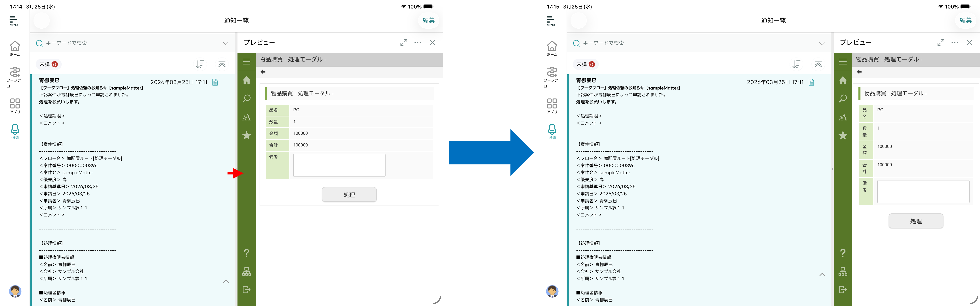
Task: Open document icon beside 17:11 date, 17:14 screenshot
Action: tap(215, 82)
